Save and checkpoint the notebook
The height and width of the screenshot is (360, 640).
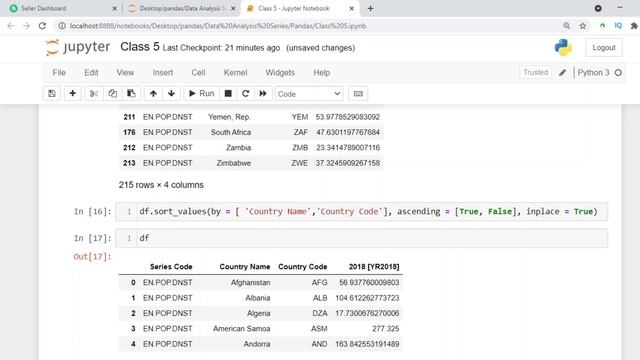[x=51, y=93]
